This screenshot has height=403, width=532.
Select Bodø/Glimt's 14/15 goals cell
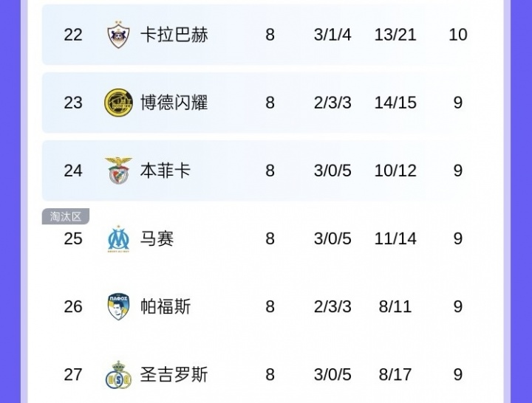tap(395, 103)
